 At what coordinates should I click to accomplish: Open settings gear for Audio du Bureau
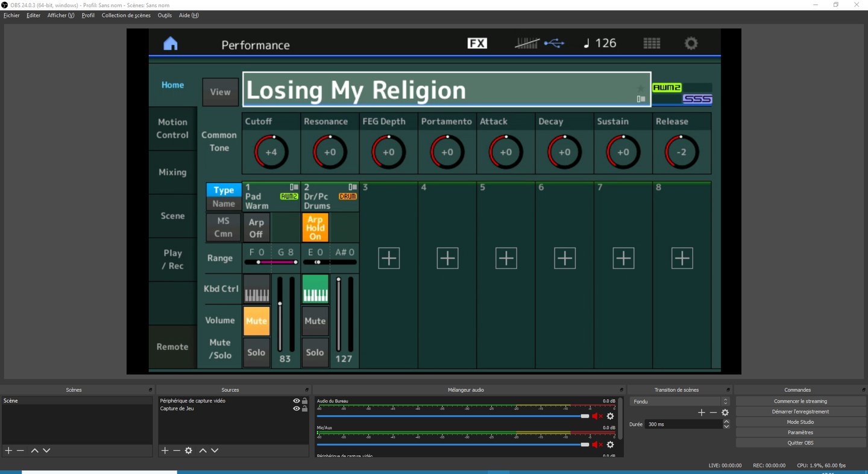[610, 416]
